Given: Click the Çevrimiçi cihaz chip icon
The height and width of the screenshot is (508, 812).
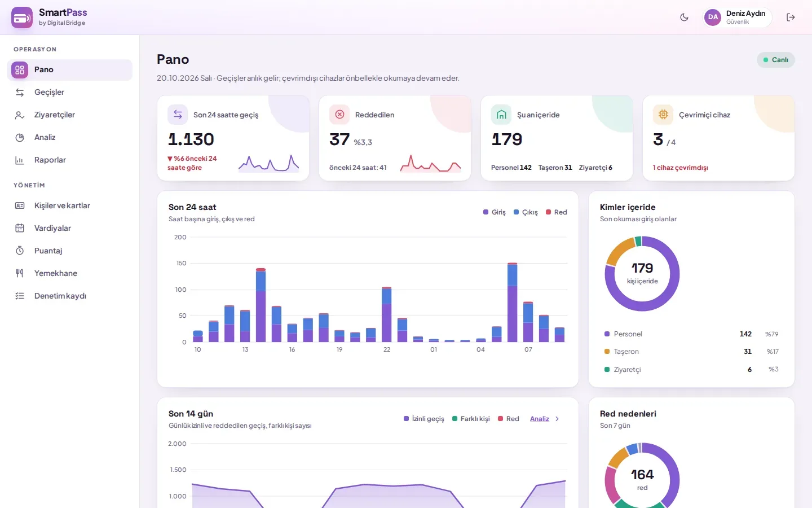Looking at the screenshot, I should (x=663, y=115).
